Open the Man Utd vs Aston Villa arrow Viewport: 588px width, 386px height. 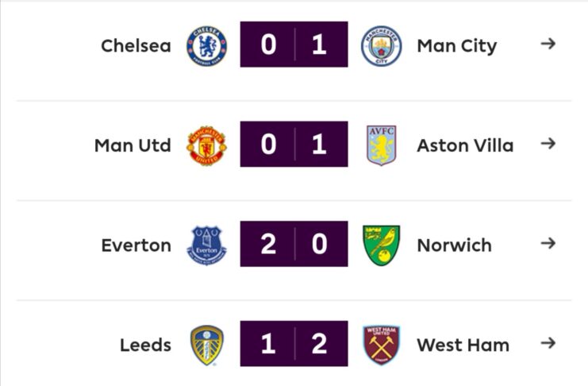pos(547,144)
